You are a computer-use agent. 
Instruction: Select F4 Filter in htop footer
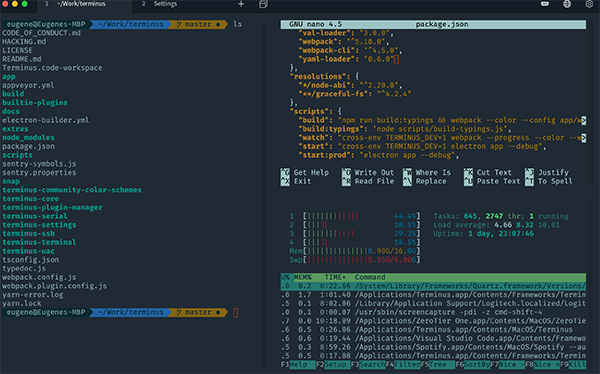click(403, 364)
